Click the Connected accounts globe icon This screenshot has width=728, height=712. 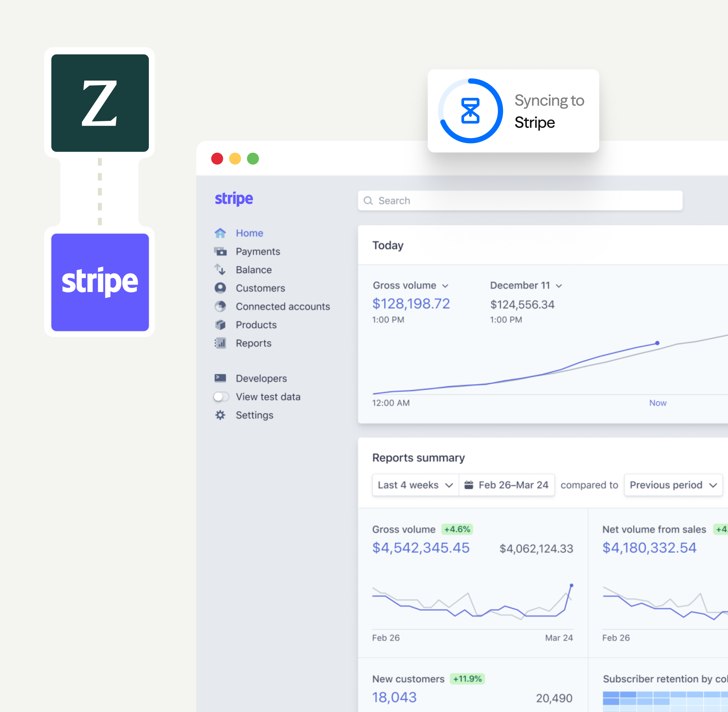pos(220,306)
